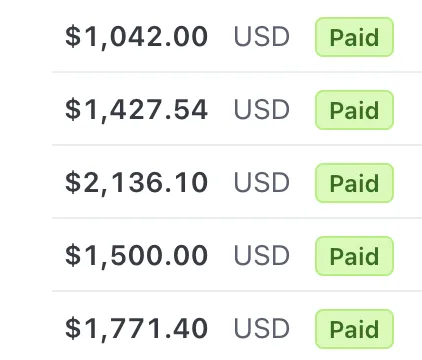
Task: Click the Paid badge for $1,042.00
Action: pyautogui.click(x=354, y=37)
